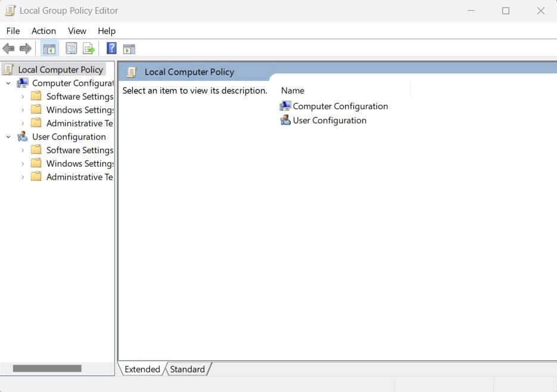Open the View menu

click(77, 31)
